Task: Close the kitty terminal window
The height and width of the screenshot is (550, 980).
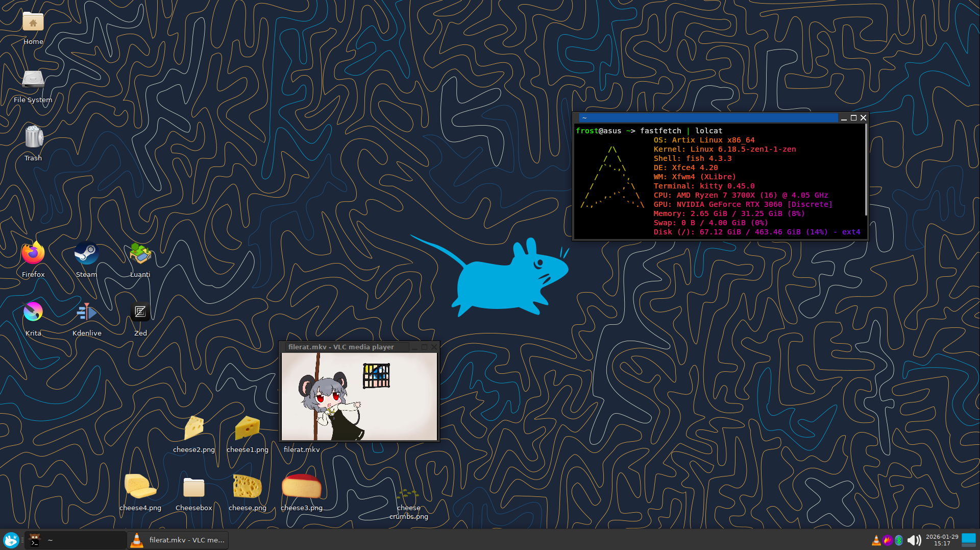Action: (x=863, y=117)
